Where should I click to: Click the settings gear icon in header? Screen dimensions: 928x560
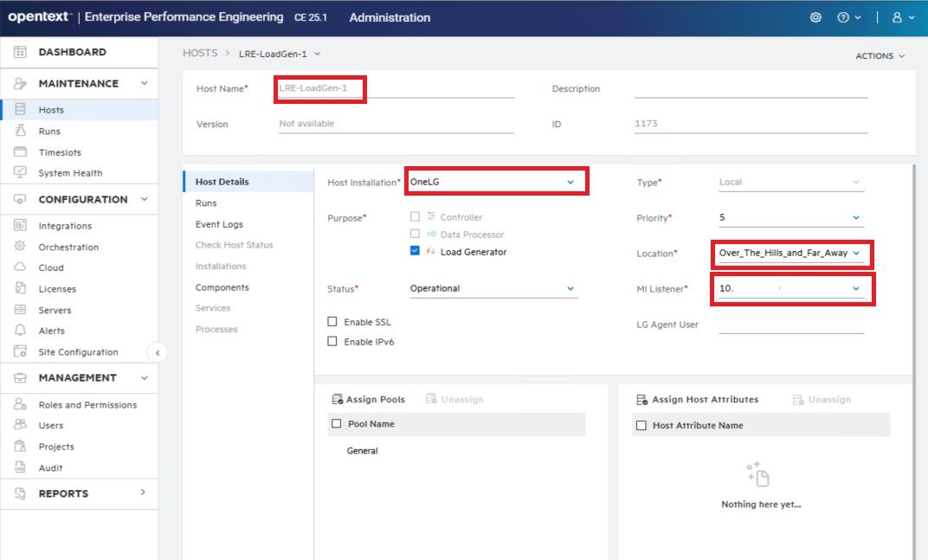[815, 17]
